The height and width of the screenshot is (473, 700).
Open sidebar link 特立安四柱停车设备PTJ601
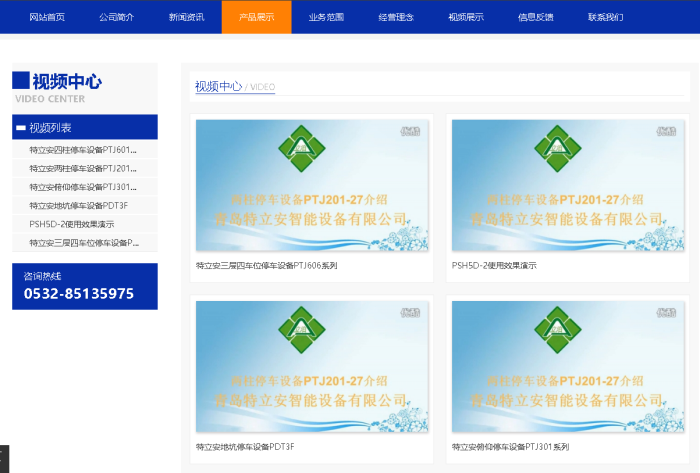pyautogui.click(x=84, y=150)
